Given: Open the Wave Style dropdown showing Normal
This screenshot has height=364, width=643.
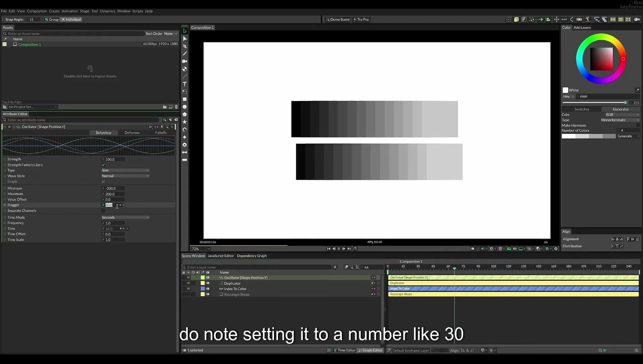Looking at the screenshot, I should point(125,176).
